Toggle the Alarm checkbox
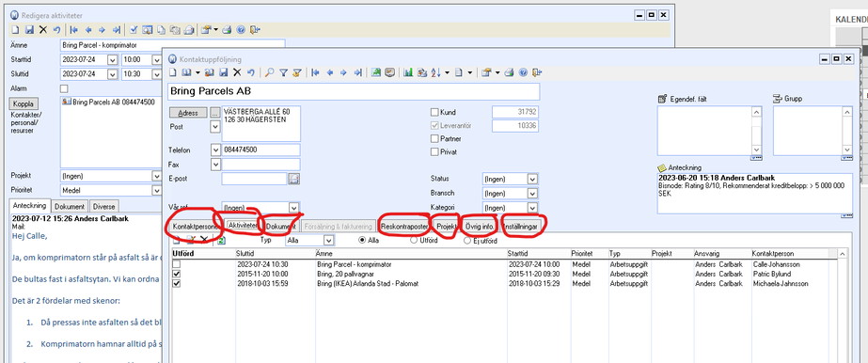Viewport: 868px width, 363px height. pos(64,88)
